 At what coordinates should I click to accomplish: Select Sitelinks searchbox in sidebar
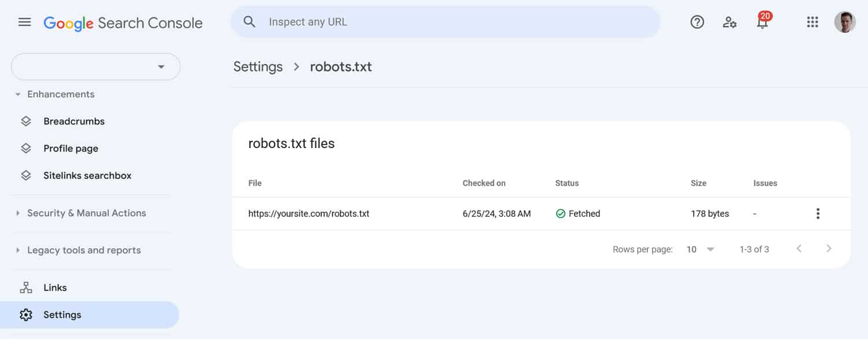pos(87,175)
